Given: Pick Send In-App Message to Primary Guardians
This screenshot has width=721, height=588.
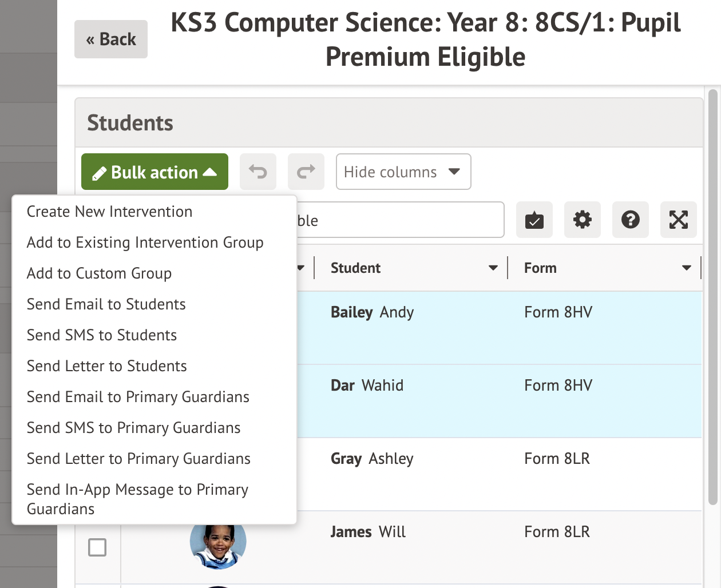Looking at the screenshot, I should pos(137,499).
